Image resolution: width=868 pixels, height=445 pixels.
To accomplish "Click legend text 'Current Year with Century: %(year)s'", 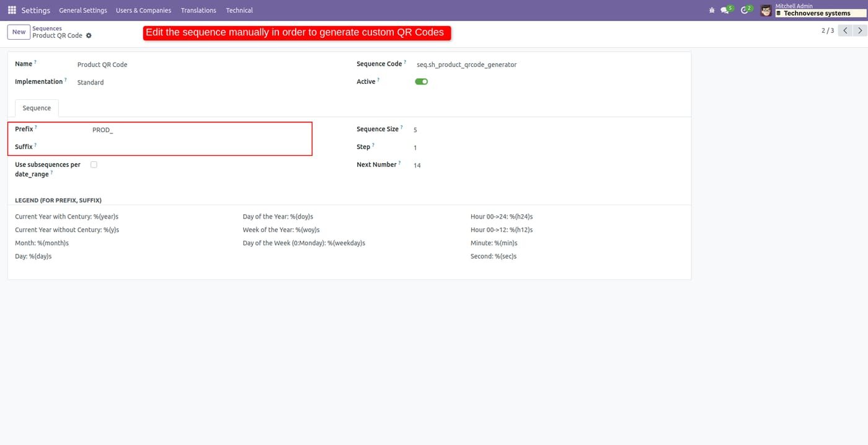I will click(x=67, y=217).
